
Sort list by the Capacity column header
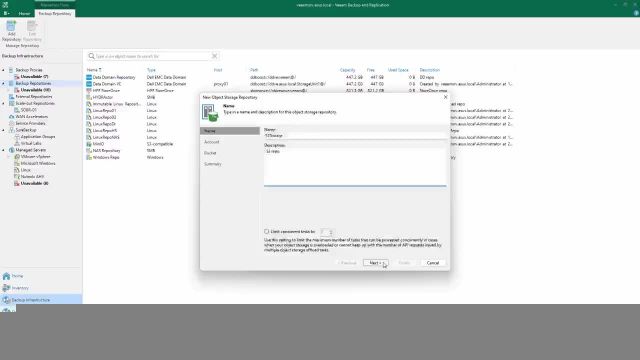347,70
